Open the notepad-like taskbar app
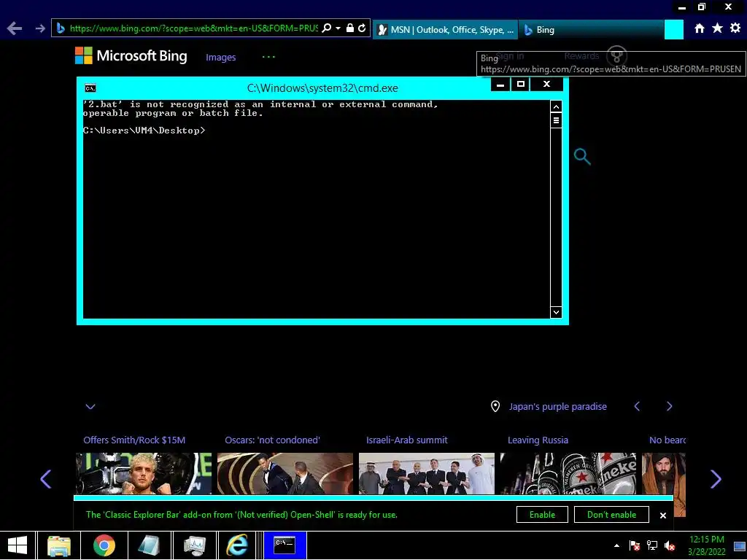 pyautogui.click(x=150, y=545)
